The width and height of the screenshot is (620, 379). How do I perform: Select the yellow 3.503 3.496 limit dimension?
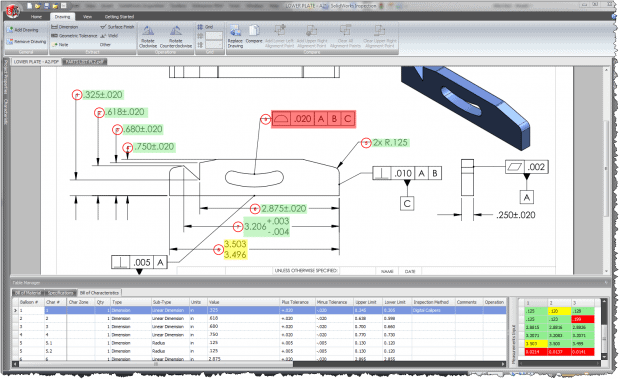[x=235, y=249]
